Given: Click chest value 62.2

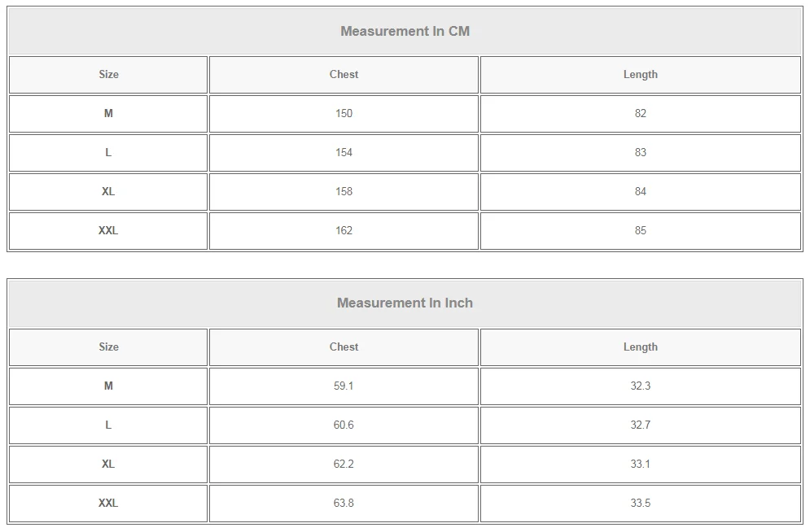Looking at the screenshot, I should click(344, 464).
